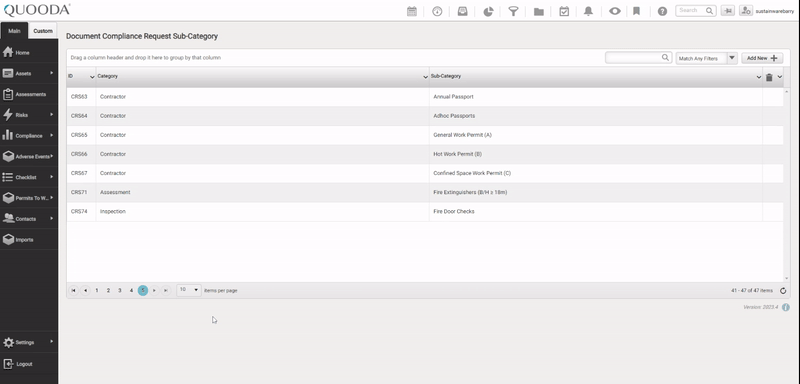Screen dimensions: 800x384
Task: Expand the Assets sidebar menu
Action: (x=29, y=73)
